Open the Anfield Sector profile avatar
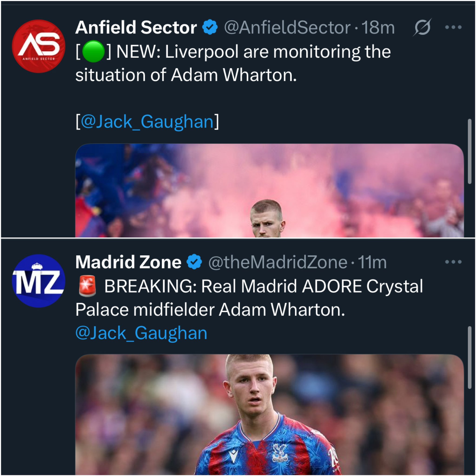 [x=38, y=46]
